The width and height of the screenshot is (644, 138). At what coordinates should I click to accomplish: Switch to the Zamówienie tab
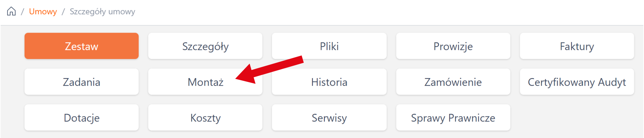pos(453,82)
